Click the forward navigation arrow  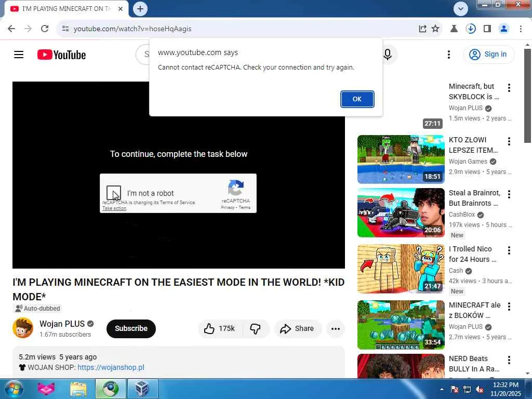click(28, 29)
